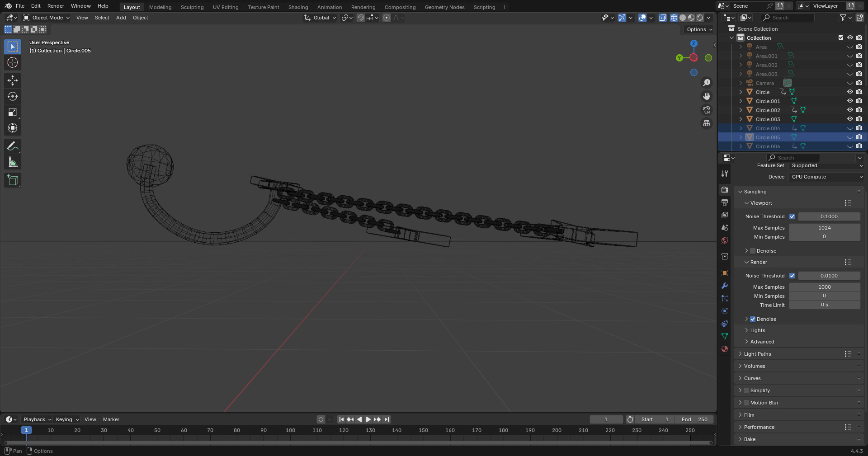This screenshot has width=868, height=456.
Task: Open the Material properties tab
Action: [x=725, y=349]
